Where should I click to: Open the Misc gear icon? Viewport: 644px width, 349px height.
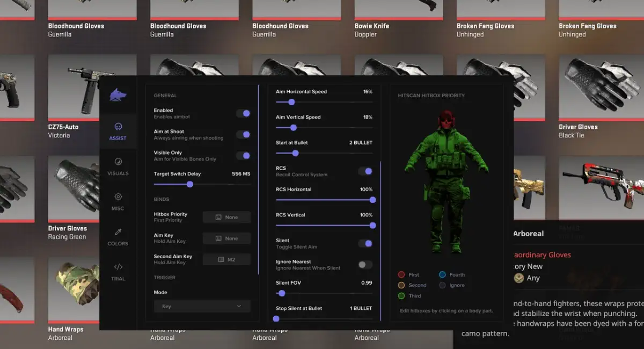click(118, 197)
